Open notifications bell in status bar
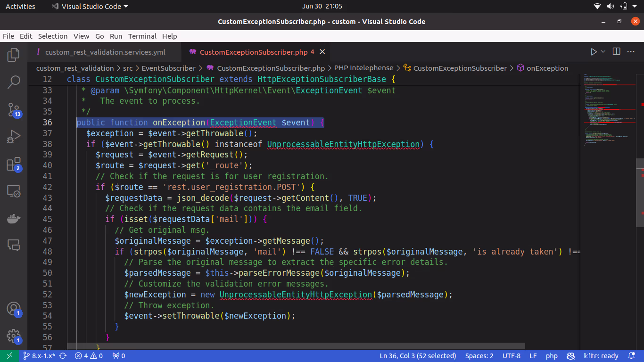644x362 pixels. click(632, 356)
